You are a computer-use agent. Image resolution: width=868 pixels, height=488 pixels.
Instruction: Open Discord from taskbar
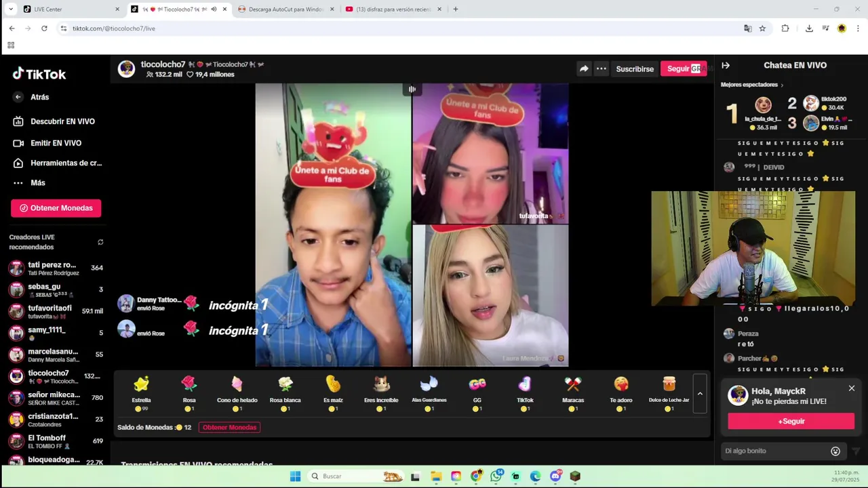(x=555, y=476)
